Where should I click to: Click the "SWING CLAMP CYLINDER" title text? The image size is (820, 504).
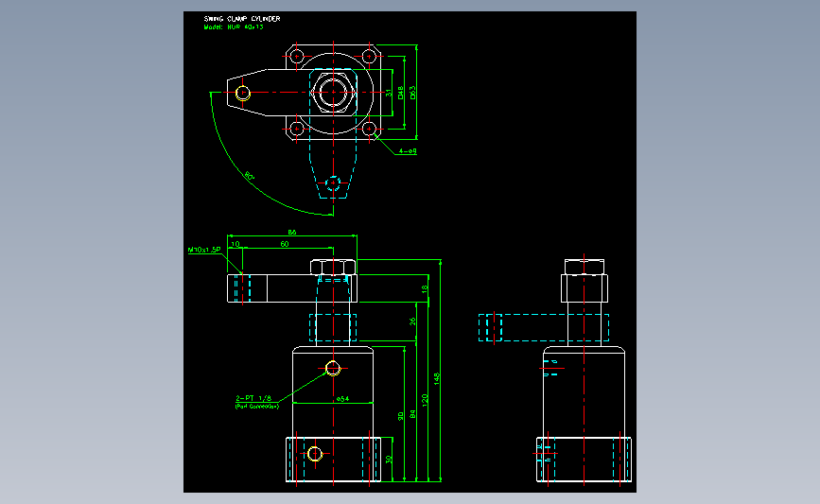click(x=242, y=19)
